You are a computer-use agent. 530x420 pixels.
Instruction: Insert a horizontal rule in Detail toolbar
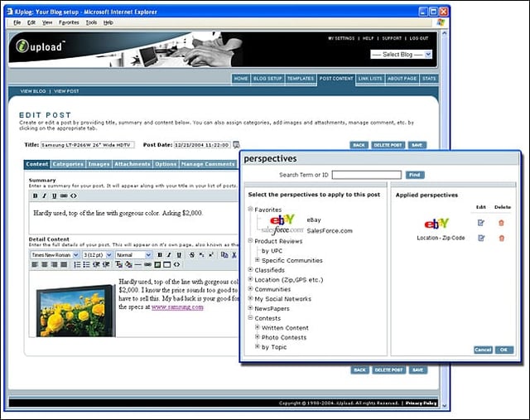(x=138, y=264)
